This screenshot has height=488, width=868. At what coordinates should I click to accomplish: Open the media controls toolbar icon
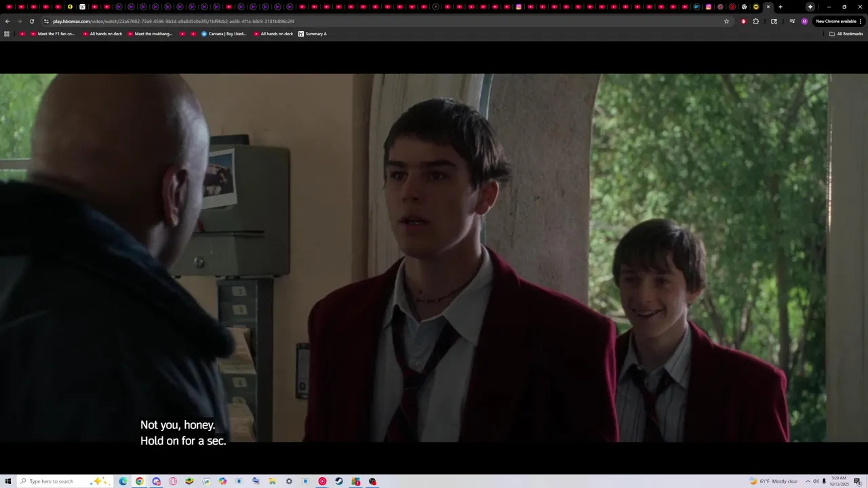[x=792, y=21]
